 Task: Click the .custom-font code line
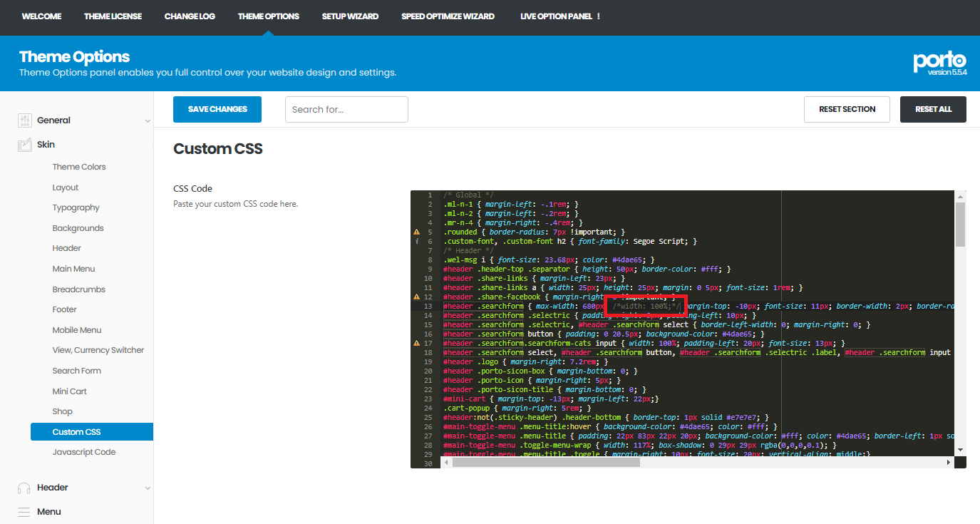coord(570,241)
